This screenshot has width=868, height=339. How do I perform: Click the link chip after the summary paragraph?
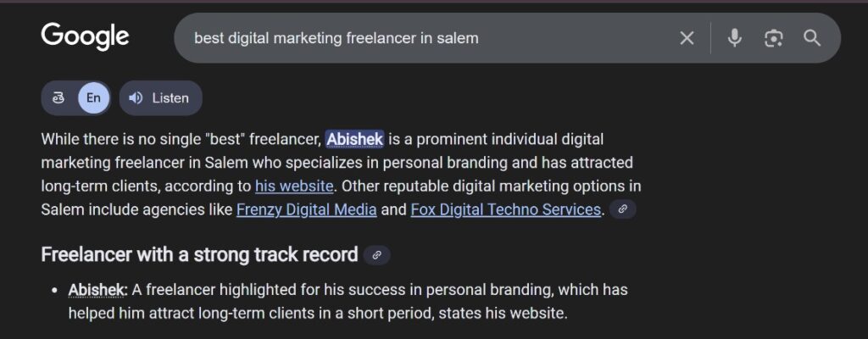623,209
